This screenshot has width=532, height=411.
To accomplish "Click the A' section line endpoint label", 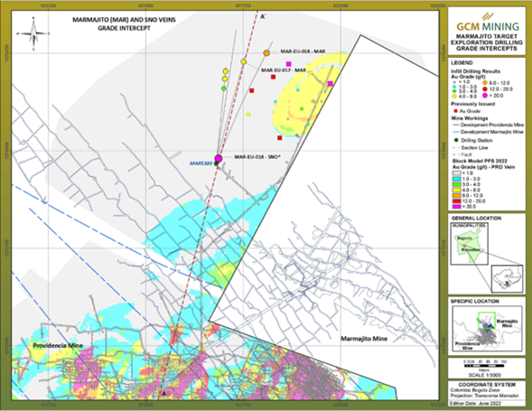I will click(x=263, y=16).
